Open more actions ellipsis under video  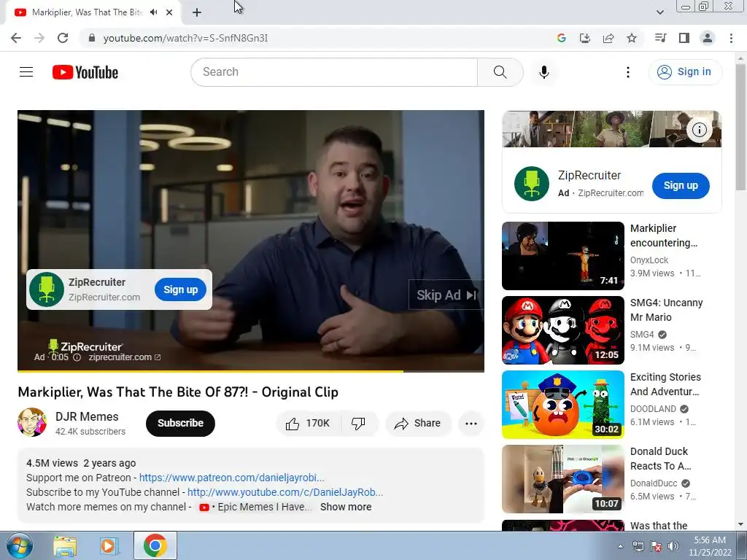pyautogui.click(x=471, y=424)
